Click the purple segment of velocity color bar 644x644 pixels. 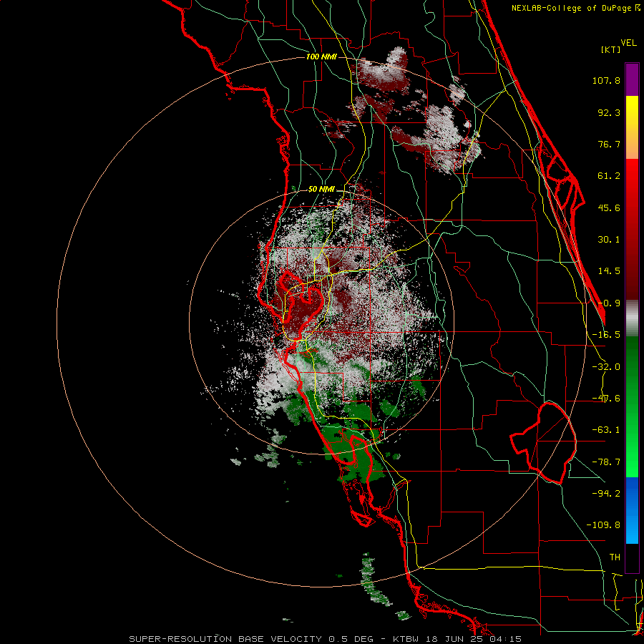click(x=632, y=79)
